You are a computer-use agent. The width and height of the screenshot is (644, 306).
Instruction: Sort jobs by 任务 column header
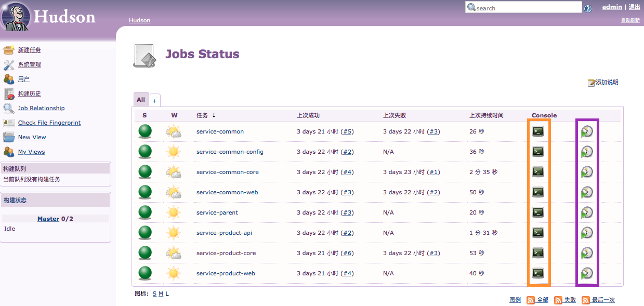(202, 115)
